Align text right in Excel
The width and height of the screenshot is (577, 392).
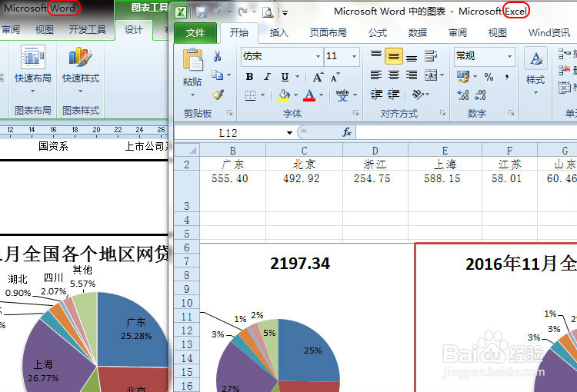click(412, 75)
